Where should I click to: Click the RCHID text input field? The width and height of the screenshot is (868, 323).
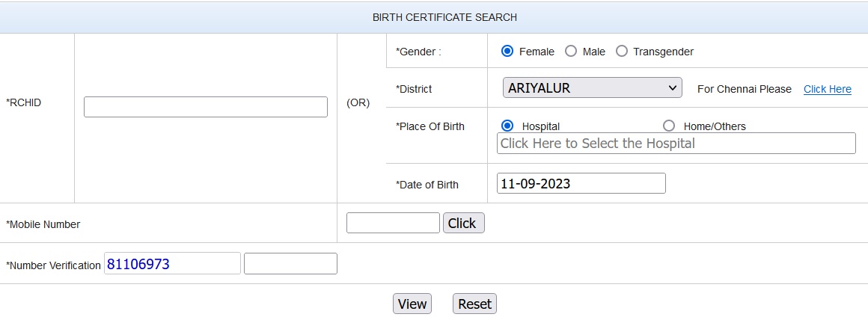coord(205,107)
